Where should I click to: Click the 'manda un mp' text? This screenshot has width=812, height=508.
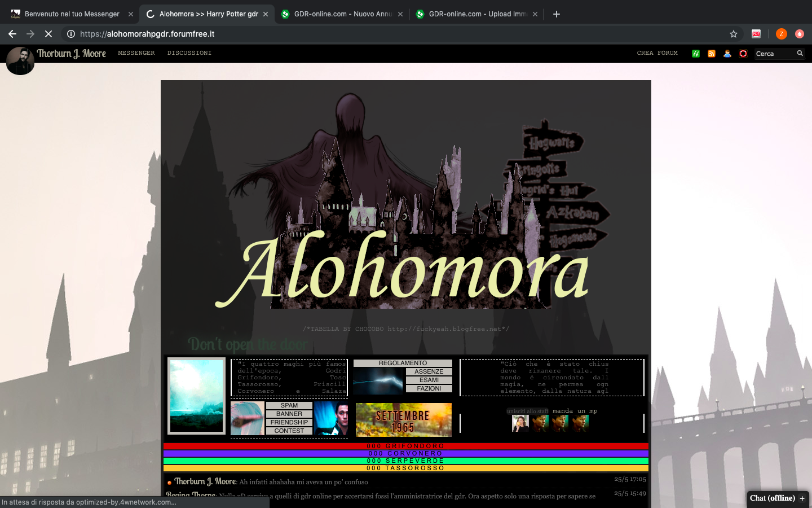coord(575,411)
